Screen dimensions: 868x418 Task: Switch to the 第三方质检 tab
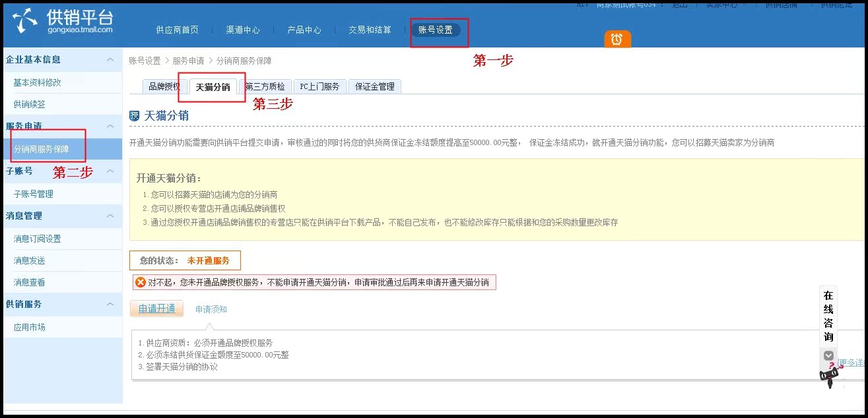point(265,86)
